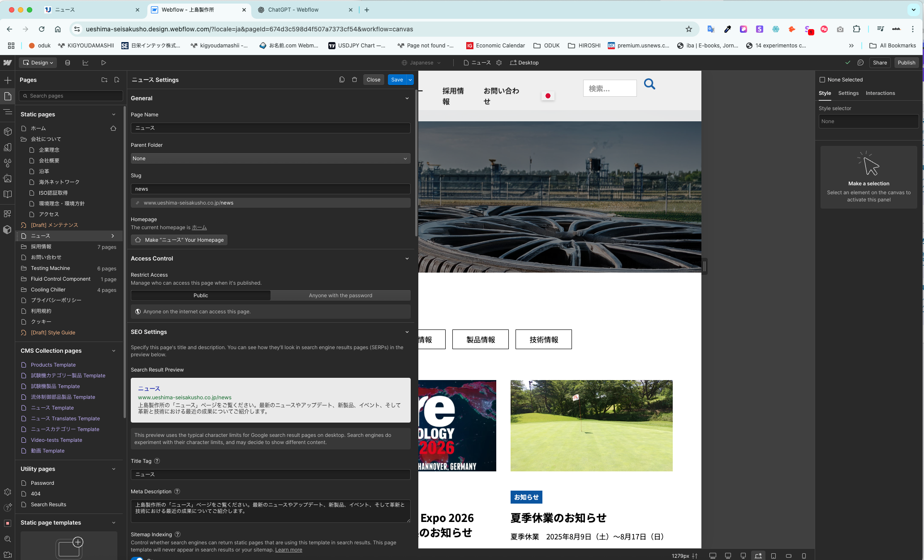924x560 pixels.
Task: Open the comments speech bubble icon
Action: (860, 63)
